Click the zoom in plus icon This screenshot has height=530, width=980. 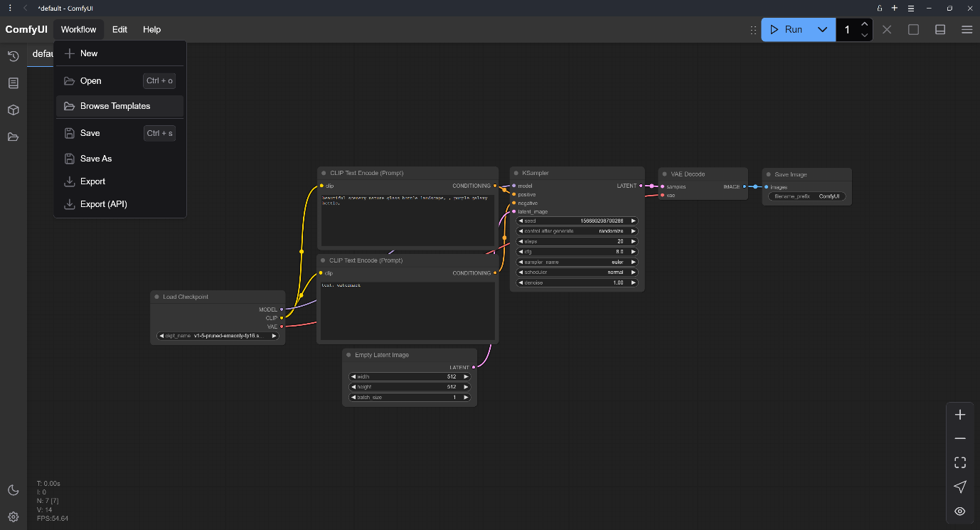pyautogui.click(x=960, y=415)
